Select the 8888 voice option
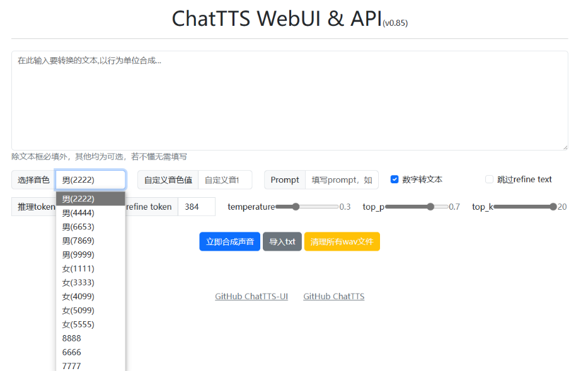Screen dimensions: 588x371 72,338
